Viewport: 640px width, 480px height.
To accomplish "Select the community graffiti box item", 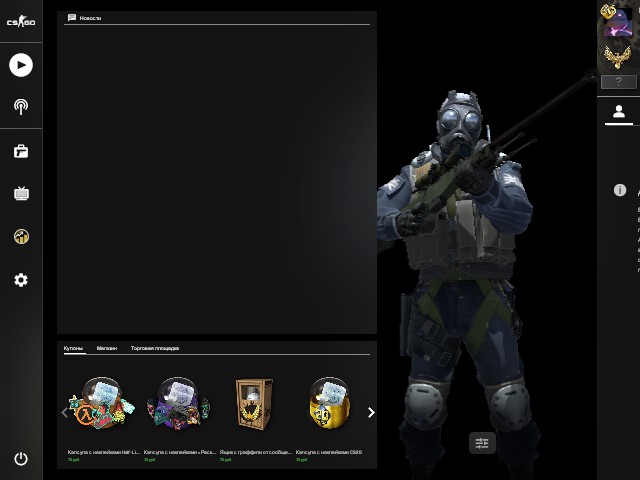I will [255, 404].
